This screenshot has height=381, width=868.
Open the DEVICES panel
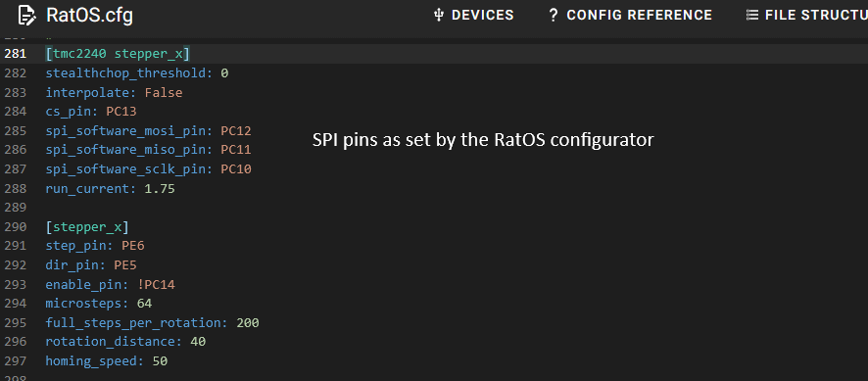pos(474,15)
